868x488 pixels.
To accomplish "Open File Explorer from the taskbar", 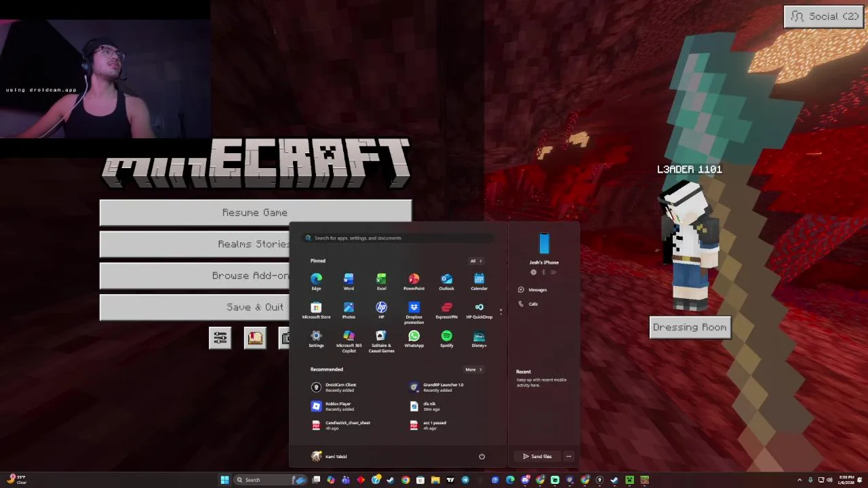I will click(x=435, y=480).
